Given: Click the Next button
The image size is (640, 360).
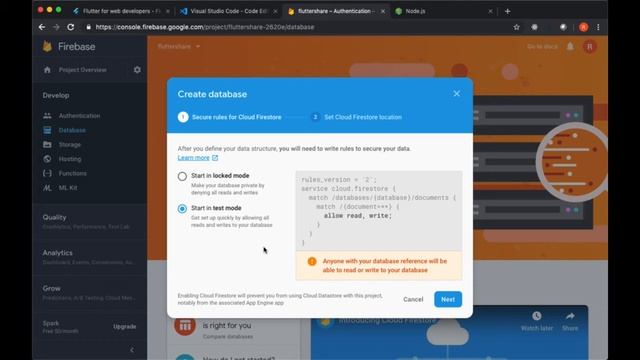Looking at the screenshot, I should click(448, 299).
